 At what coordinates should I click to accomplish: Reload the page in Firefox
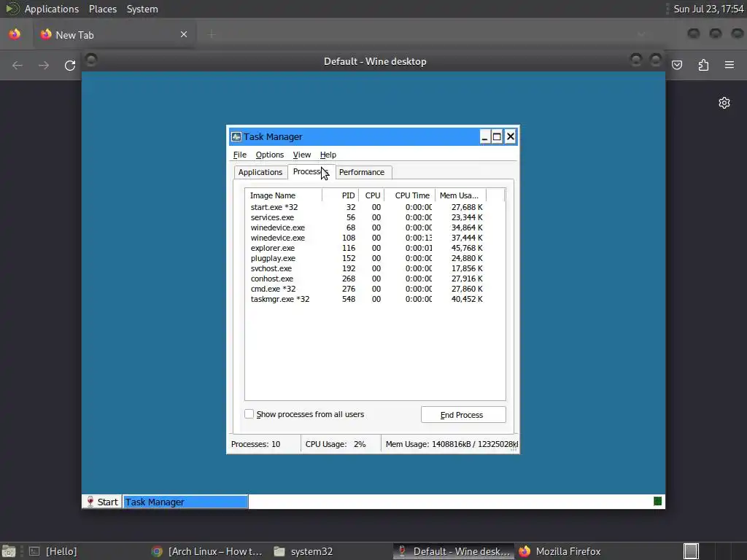click(70, 65)
